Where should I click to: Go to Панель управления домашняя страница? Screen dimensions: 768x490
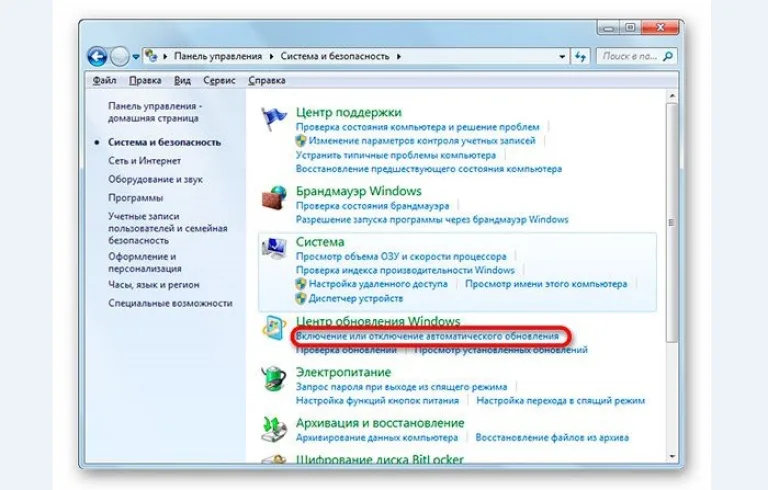point(155,112)
